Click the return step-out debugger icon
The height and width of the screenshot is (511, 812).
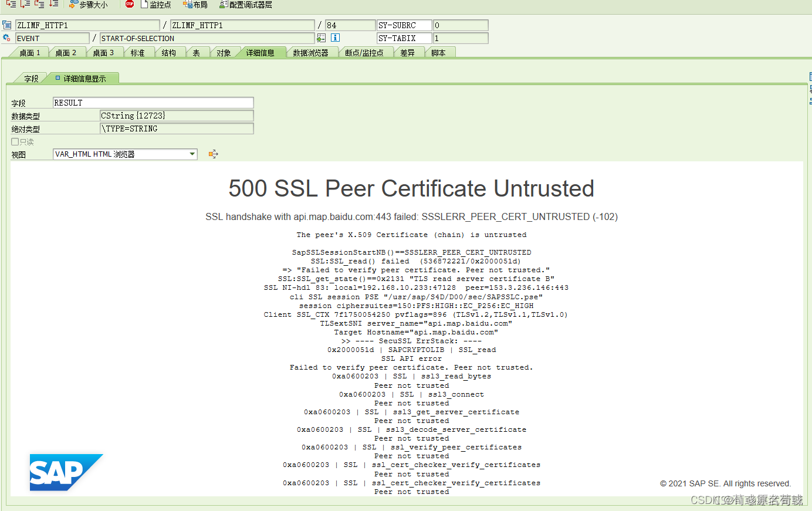tap(39, 4)
